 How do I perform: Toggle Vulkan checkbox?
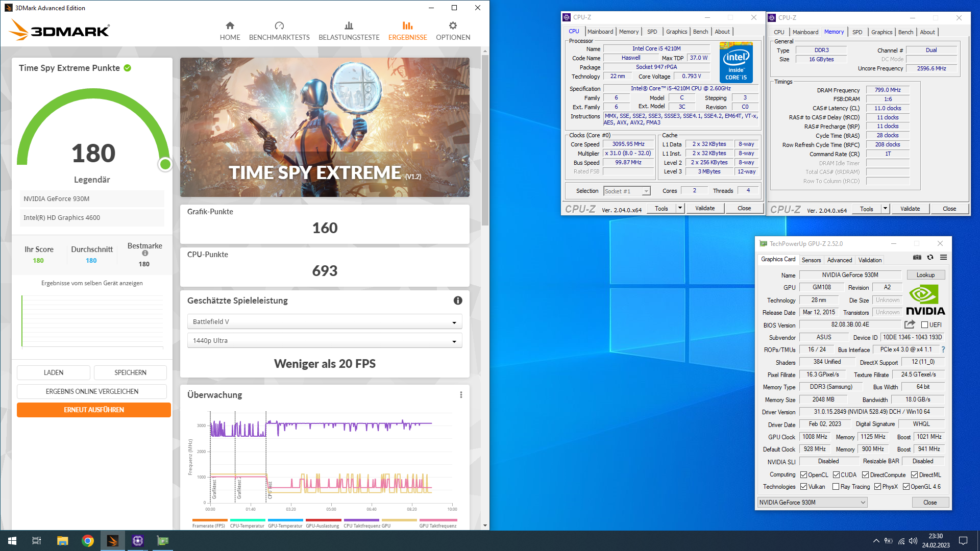[803, 487]
